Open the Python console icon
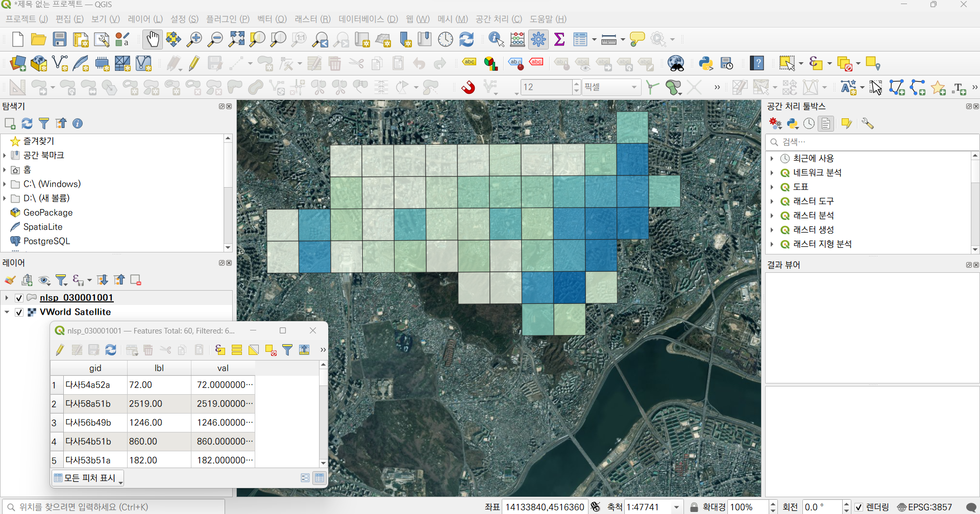980x514 pixels. click(706, 63)
